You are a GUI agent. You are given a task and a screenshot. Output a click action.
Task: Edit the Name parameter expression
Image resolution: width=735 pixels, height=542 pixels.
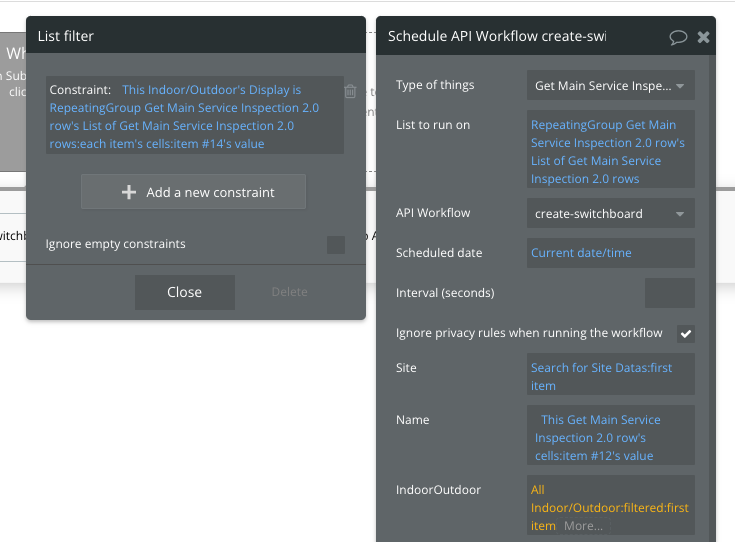point(610,438)
